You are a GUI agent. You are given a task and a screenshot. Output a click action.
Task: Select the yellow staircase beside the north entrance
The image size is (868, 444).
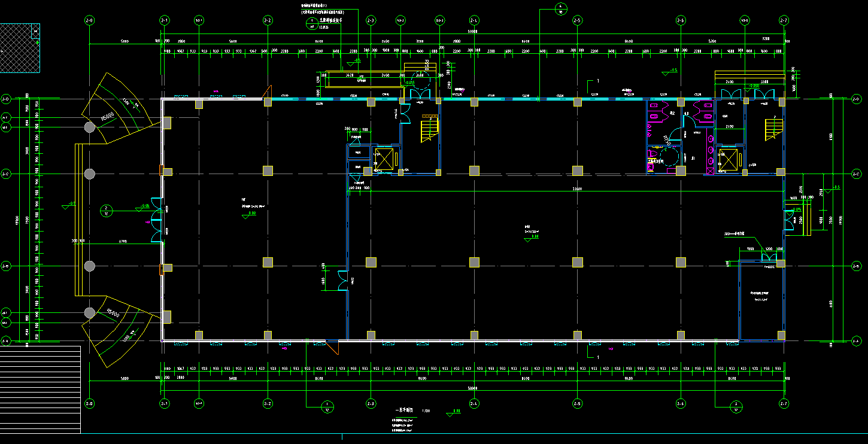click(429, 130)
